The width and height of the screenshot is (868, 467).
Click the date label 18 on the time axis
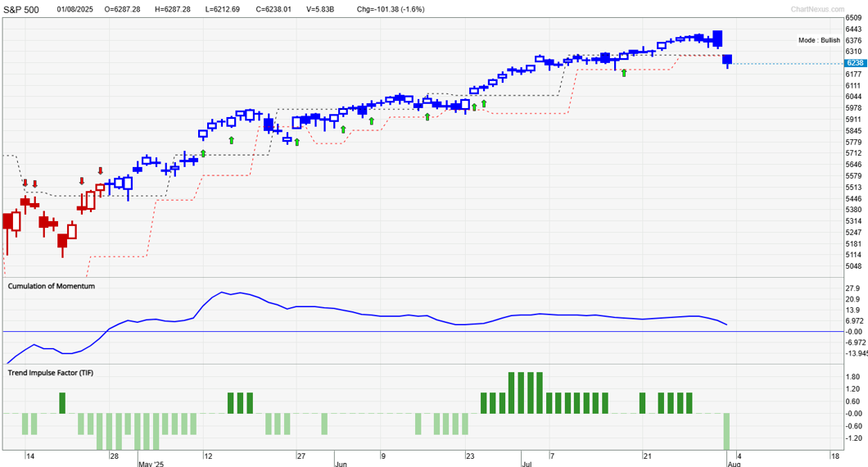834,456
